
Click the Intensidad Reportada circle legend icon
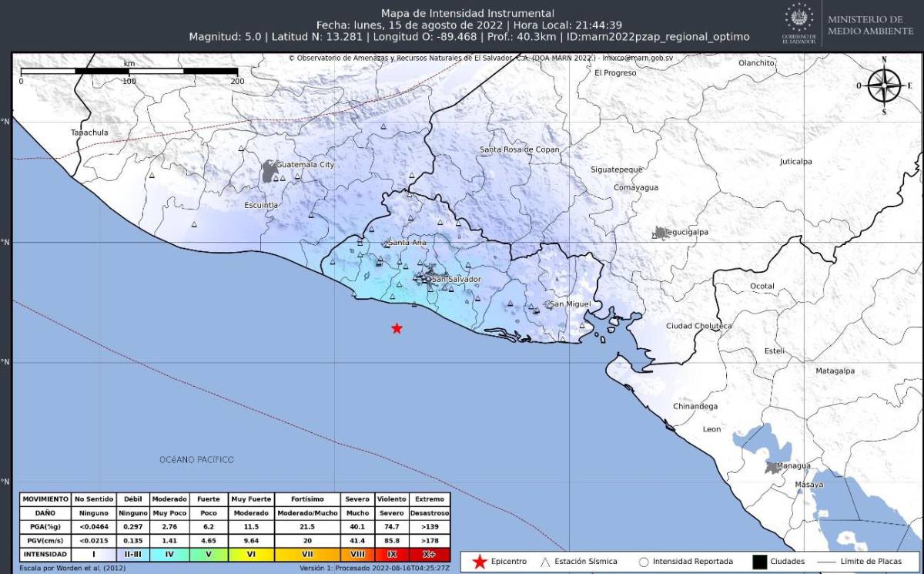point(643,562)
